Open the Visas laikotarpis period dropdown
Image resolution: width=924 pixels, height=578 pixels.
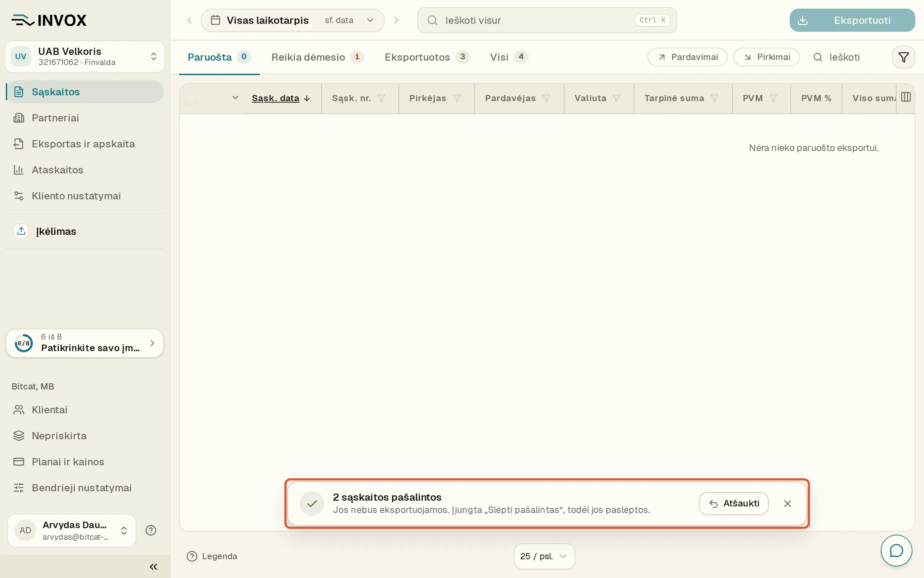[292, 20]
